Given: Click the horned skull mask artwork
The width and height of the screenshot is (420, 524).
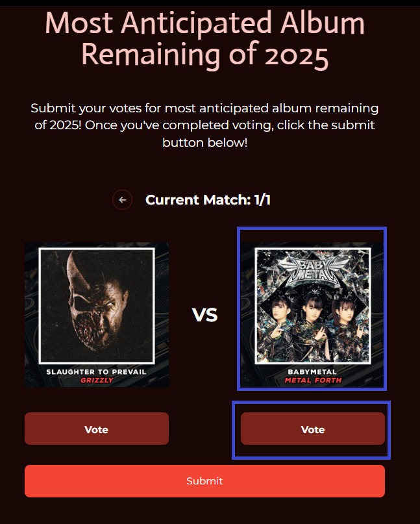Looking at the screenshot, I should point(97,303).
